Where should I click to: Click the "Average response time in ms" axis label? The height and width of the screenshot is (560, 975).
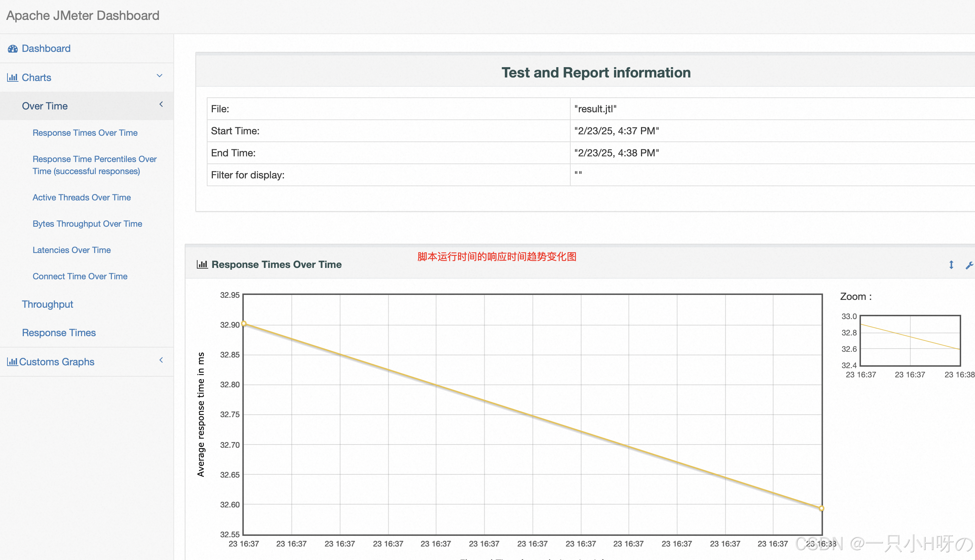click(201, 415)
